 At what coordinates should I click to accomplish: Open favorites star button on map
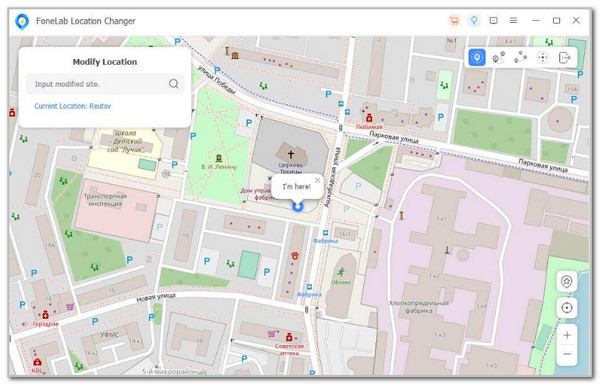566,282
